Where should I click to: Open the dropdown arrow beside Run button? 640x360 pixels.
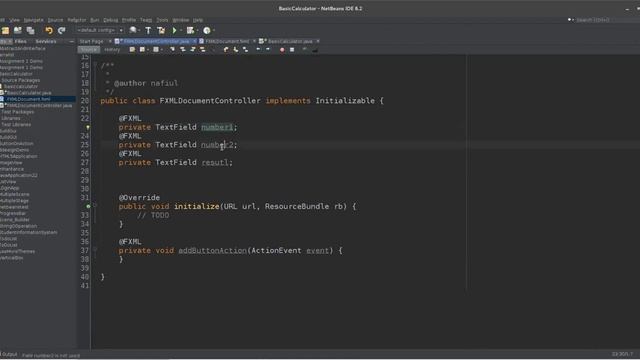(x=181, y=31)
